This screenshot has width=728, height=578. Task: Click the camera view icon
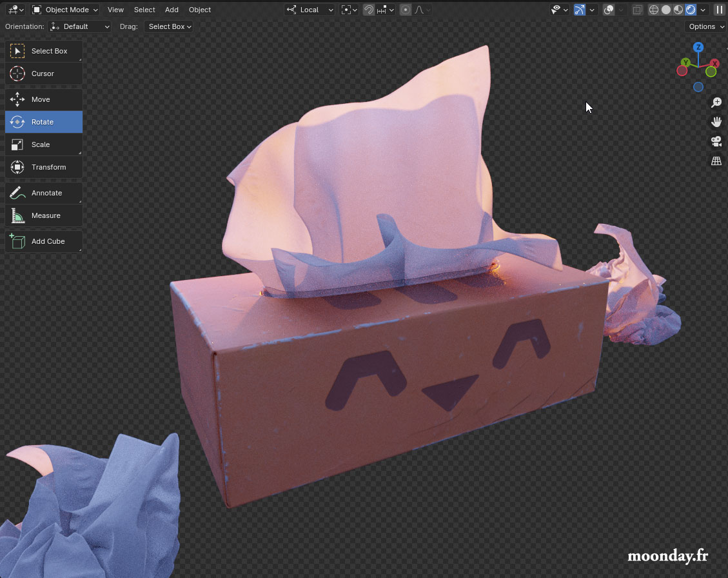coord(716,141)
